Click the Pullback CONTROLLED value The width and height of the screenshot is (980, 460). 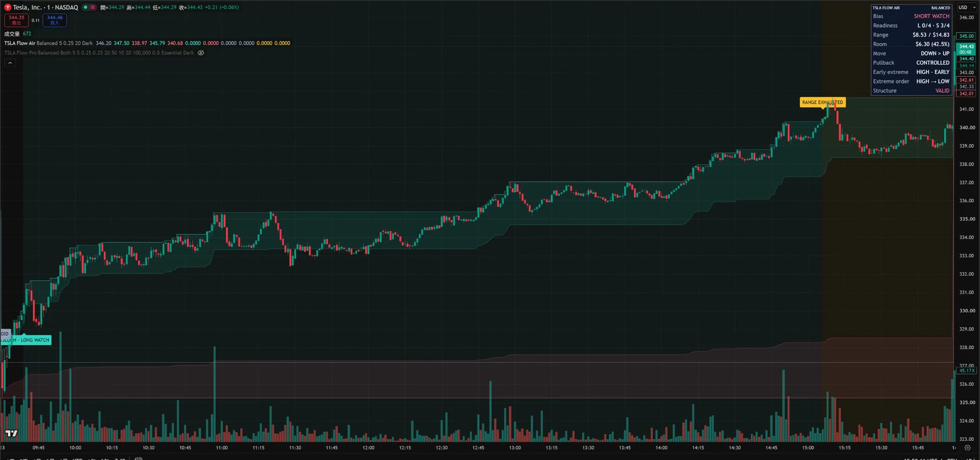click(x=933, y=63)
